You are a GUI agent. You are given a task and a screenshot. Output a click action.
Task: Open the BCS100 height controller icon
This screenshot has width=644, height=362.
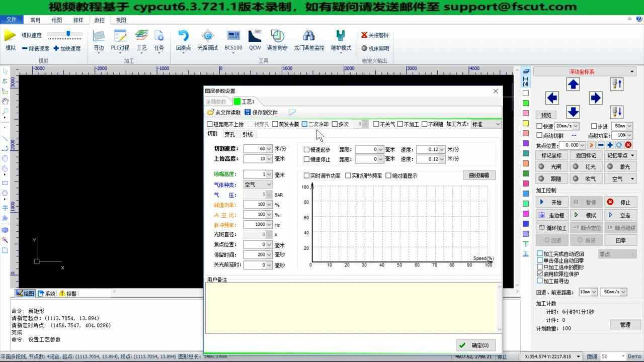point(233,39)
